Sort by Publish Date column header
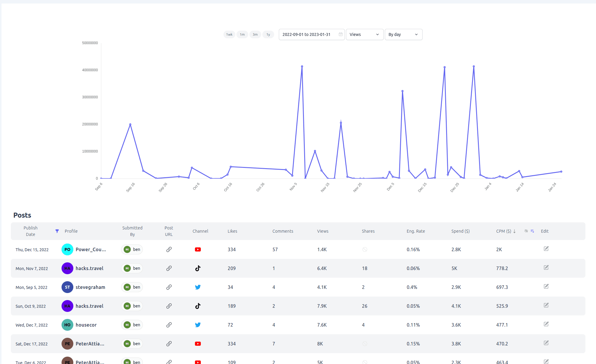This screenshot has height=364, width=596. [x=31, y=231]
